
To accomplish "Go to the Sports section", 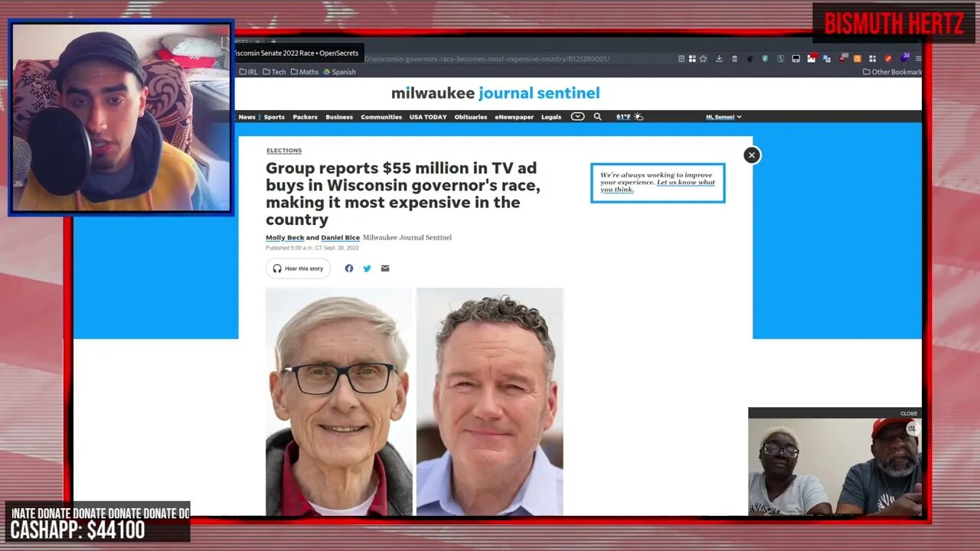I will (x=274, y=117).
